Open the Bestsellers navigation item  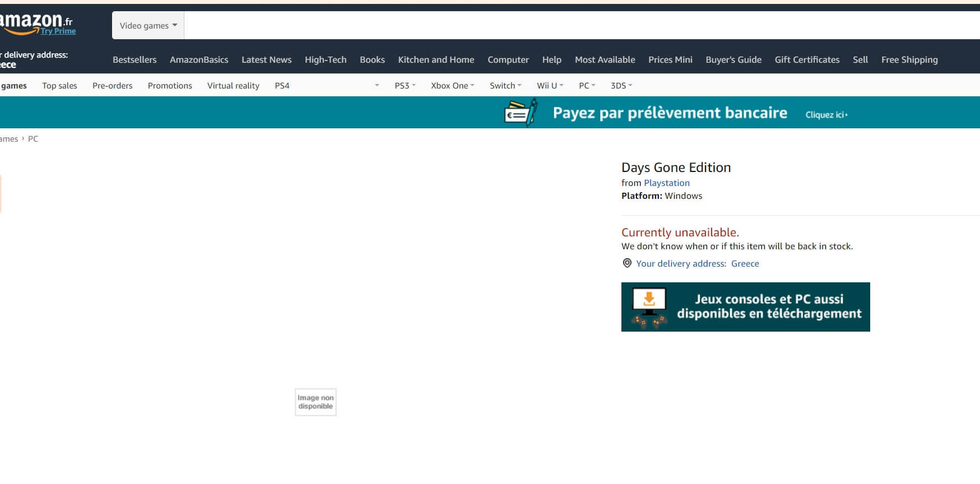(x=134, y=60)
